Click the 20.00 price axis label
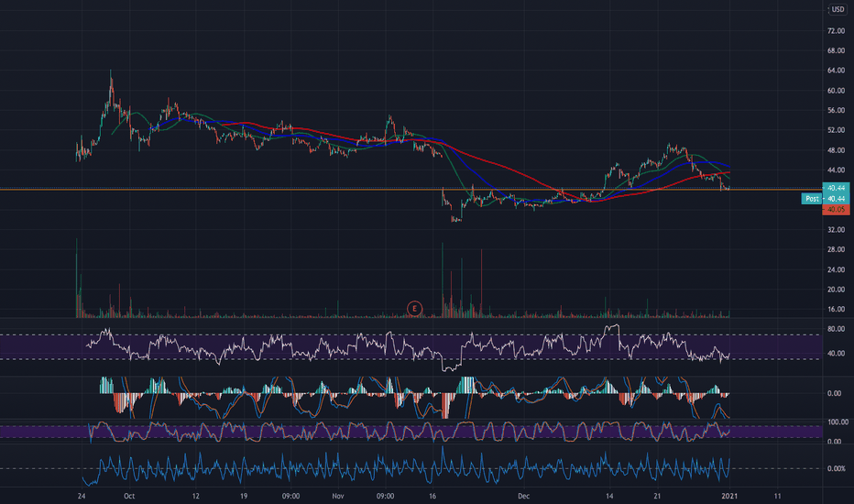 coord(836,290)
